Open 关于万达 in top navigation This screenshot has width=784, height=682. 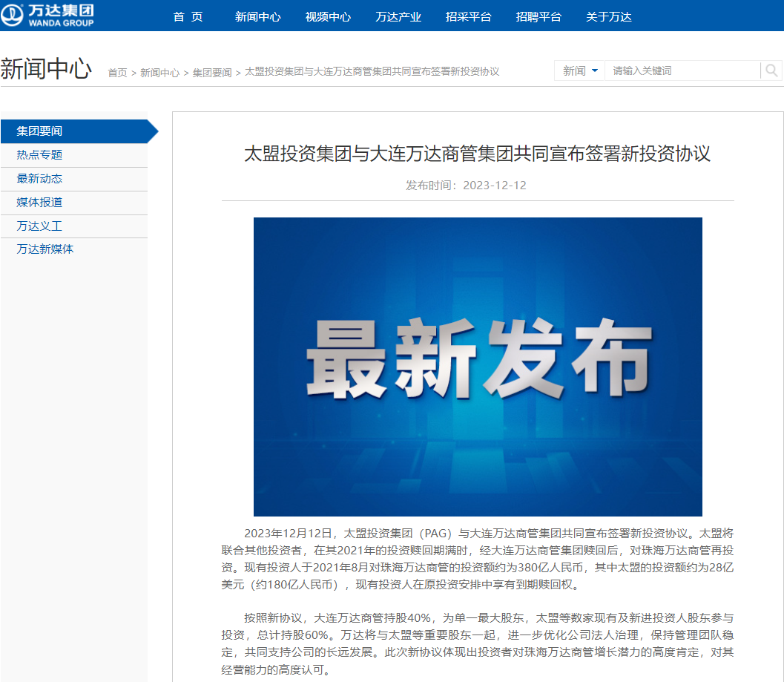(x=608, y=16)
